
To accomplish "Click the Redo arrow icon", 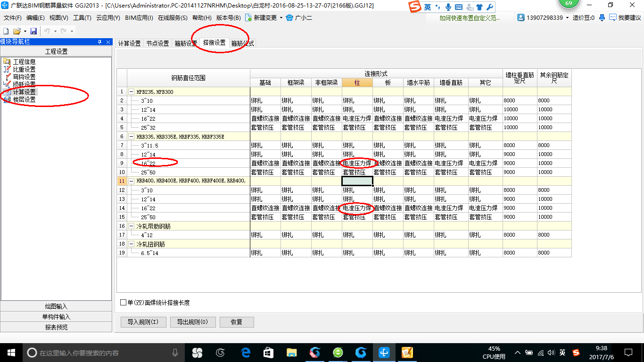I will [x=63, y=31].
